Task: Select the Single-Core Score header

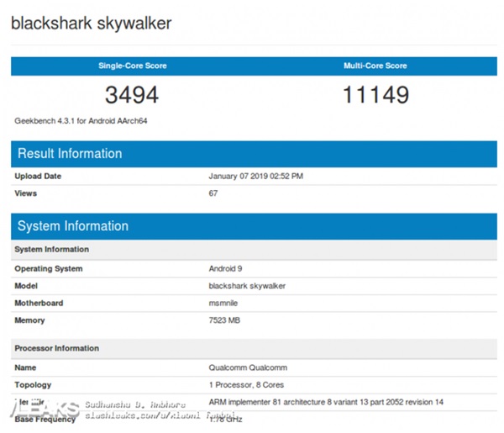Action: click(x=133, y=66)
